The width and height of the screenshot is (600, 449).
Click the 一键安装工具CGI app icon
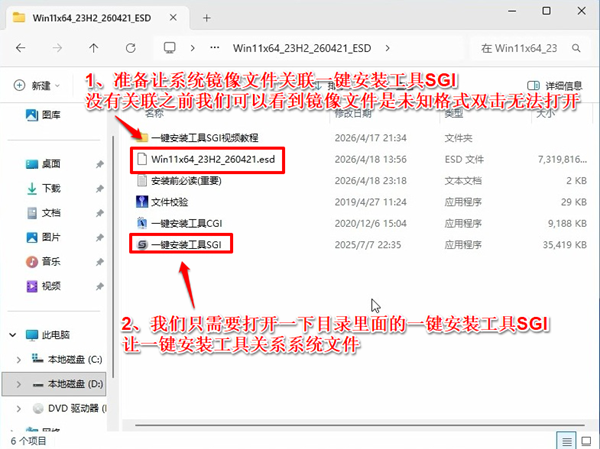pos(142,223)
